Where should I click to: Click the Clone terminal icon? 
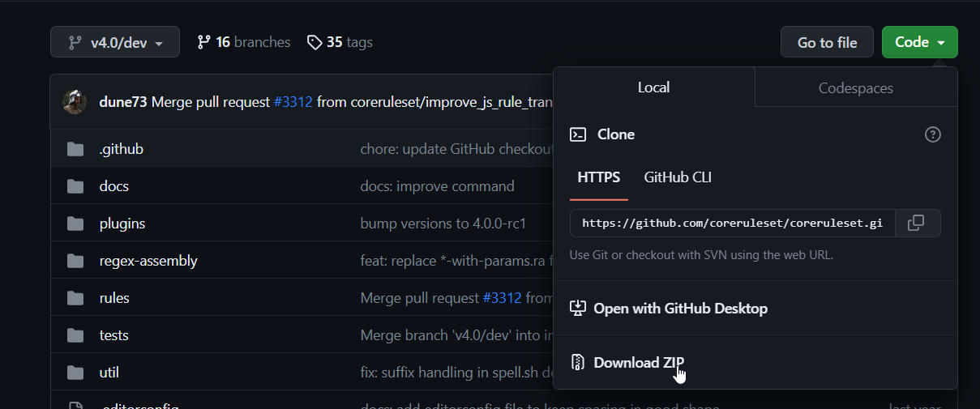pos(578,134)
